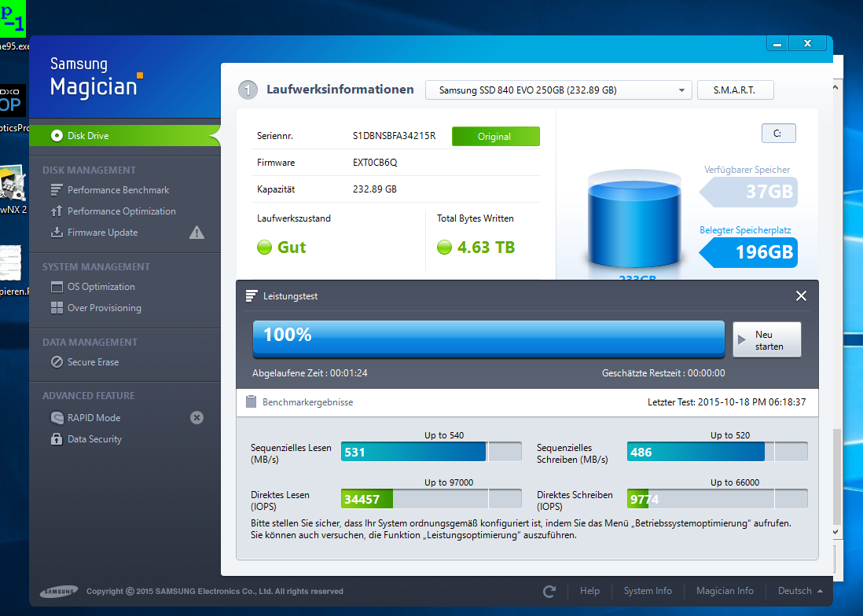Click the Samsung logo in footer
The height and width of the screenshot is (616, 863).
[59, 591]
